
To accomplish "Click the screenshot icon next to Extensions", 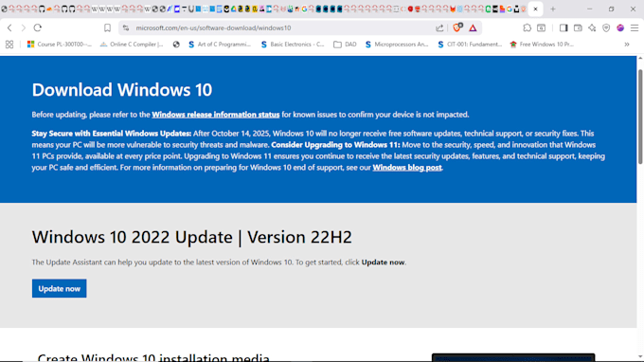I will click(x=542, y=27).
